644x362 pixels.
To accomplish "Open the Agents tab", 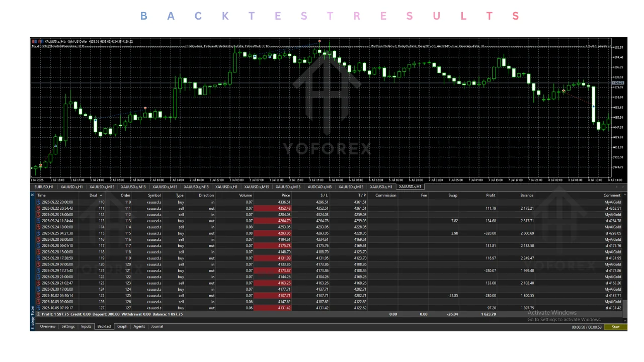I will click(139, 326).
